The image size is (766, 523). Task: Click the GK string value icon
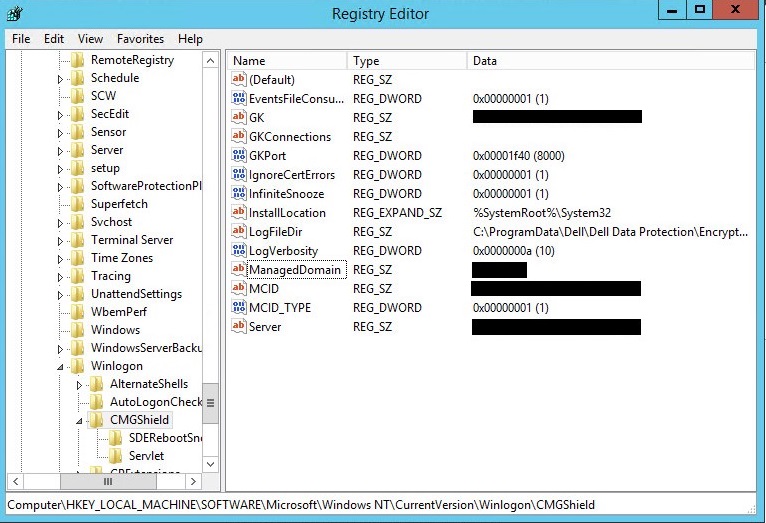pyautogui.click(x=238, y=117)
